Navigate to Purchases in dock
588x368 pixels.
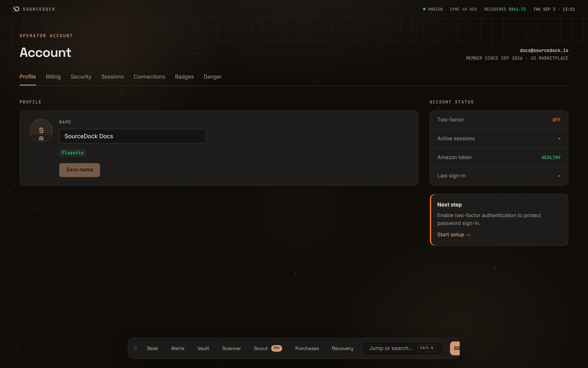pos(307,348)
